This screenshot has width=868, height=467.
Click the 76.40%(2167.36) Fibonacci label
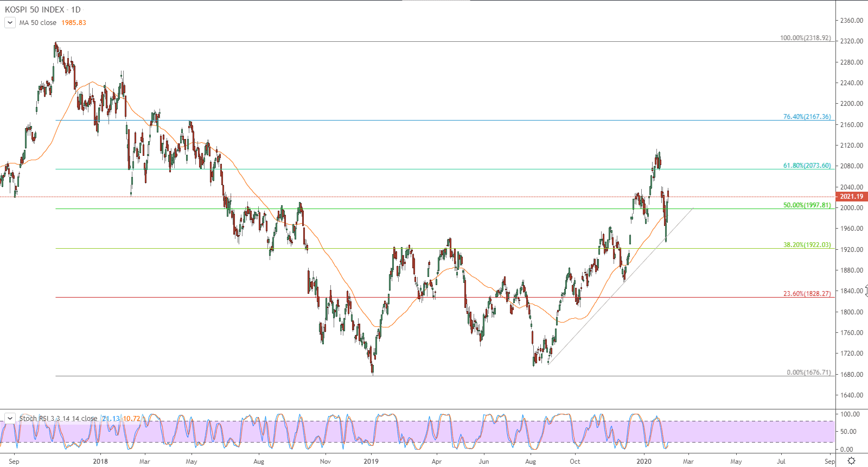(807, 117)
